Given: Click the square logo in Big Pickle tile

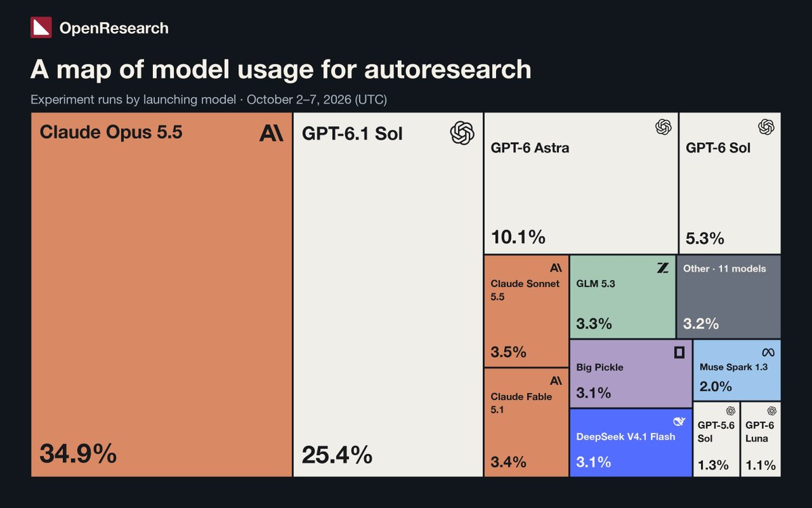Looking at the screenshot, I should 679,352.
